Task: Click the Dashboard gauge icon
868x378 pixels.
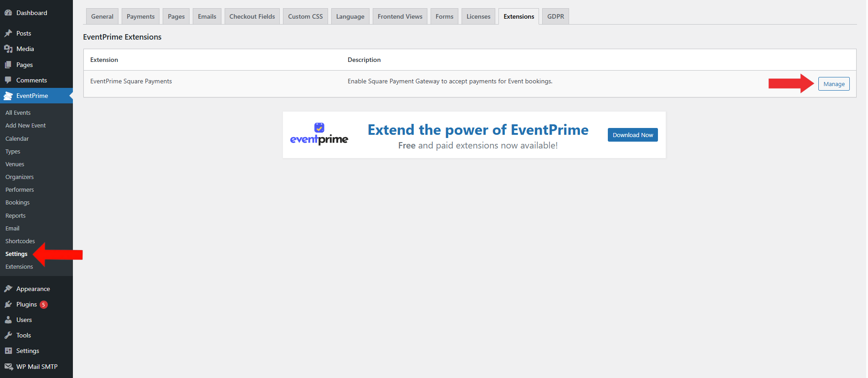Action: 8,13
